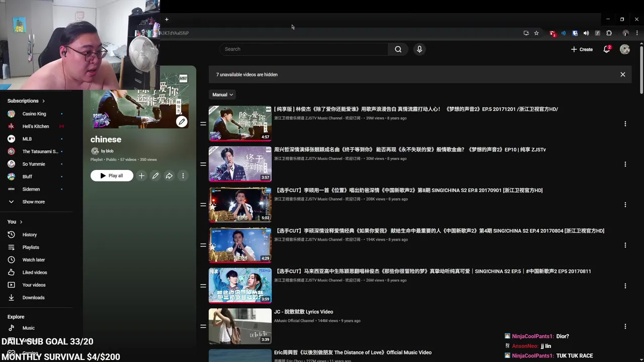
Task: Share the chinese playlist
Action: coord(169,175)
